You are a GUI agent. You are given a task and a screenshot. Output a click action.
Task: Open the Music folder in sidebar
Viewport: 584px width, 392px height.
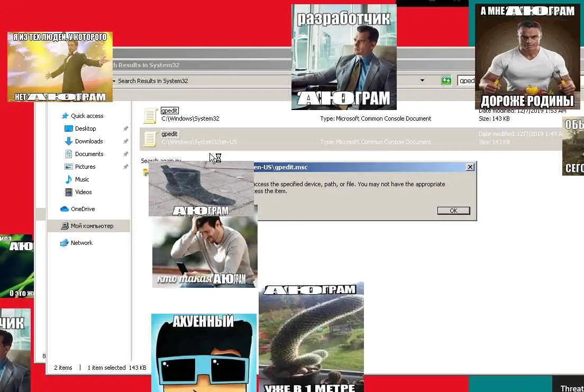[x=82, y=179]
